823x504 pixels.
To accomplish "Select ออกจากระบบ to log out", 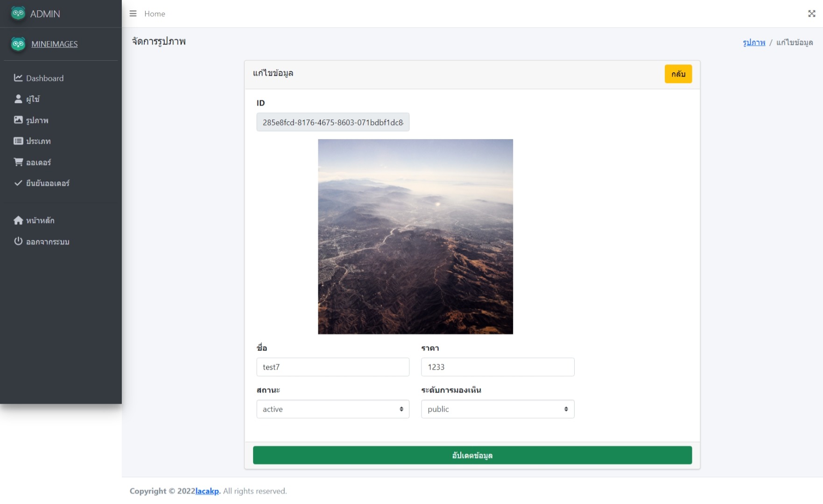I will pyautogui.click(x=61, y=241).
